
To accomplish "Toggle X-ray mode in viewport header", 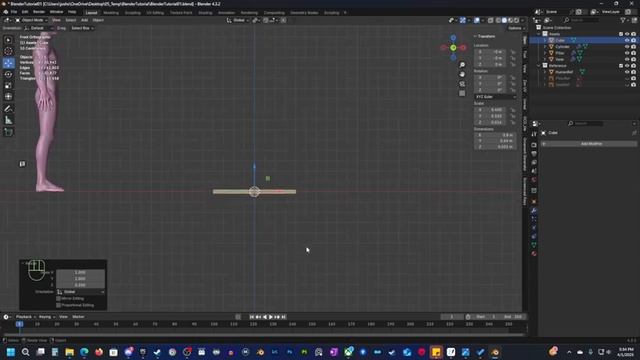I will point(491,20).
